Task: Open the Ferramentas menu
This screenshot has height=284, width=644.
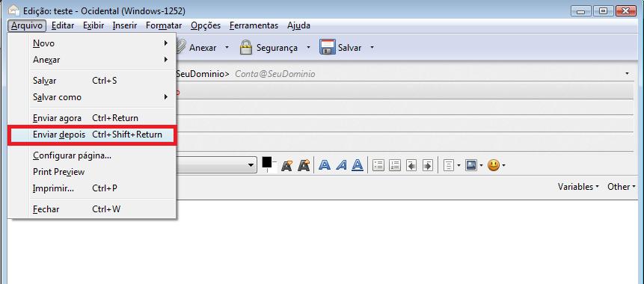Action: (x=254, y=25)
